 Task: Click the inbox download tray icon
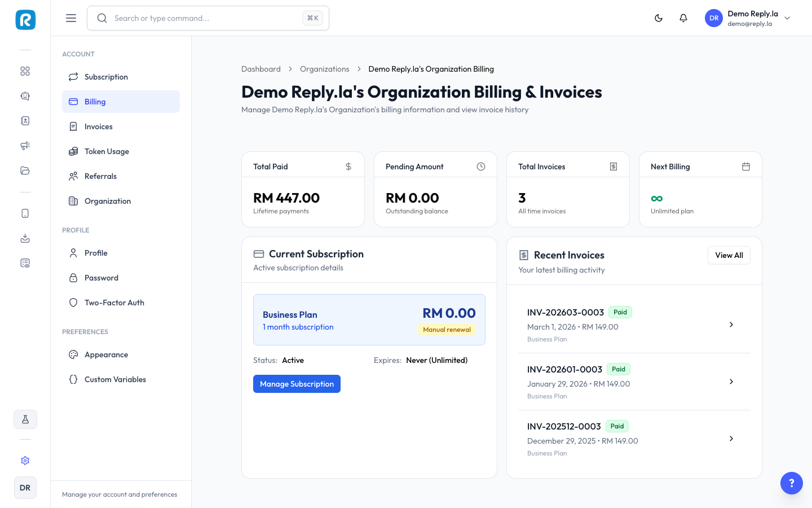(25, 238)
